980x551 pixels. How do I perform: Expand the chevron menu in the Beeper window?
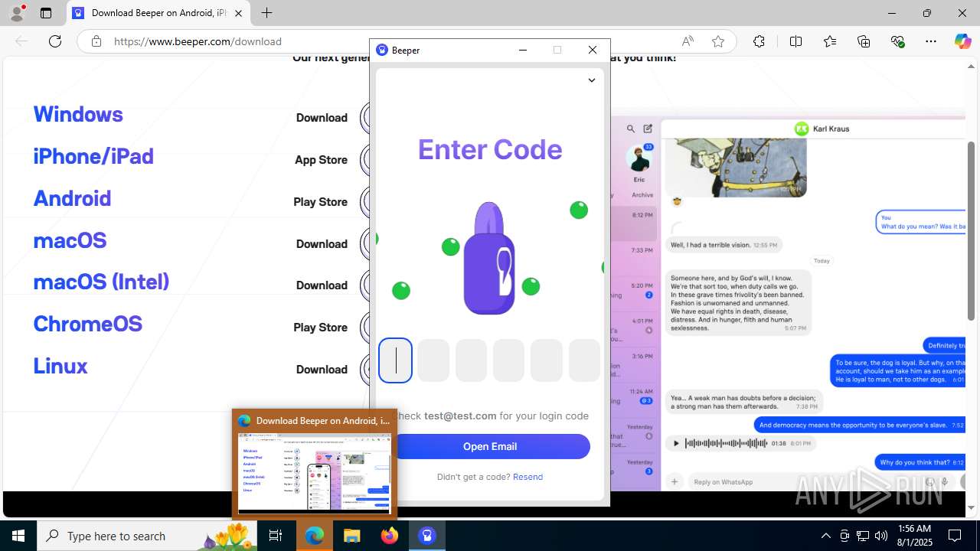591,80
